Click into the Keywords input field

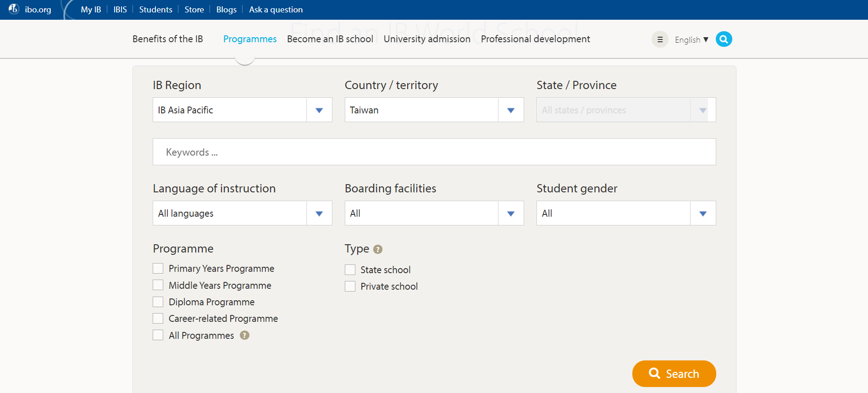(x=434, y=152)
